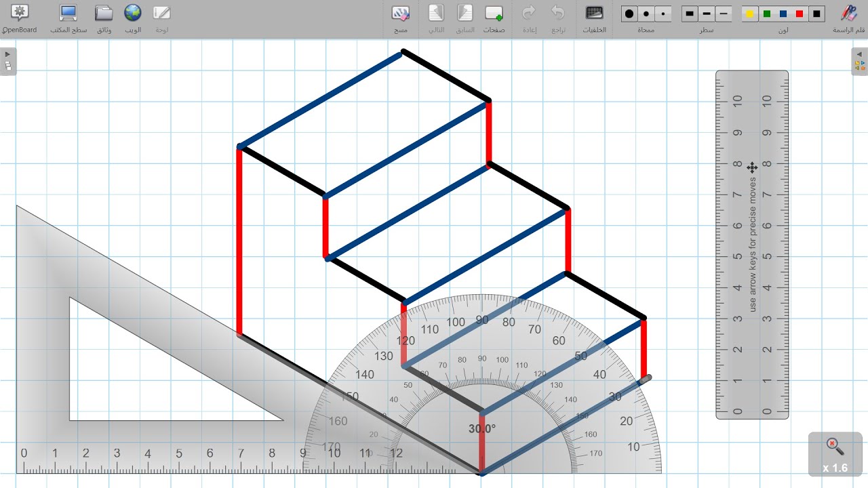Pick the green pen color

(767, 14)
